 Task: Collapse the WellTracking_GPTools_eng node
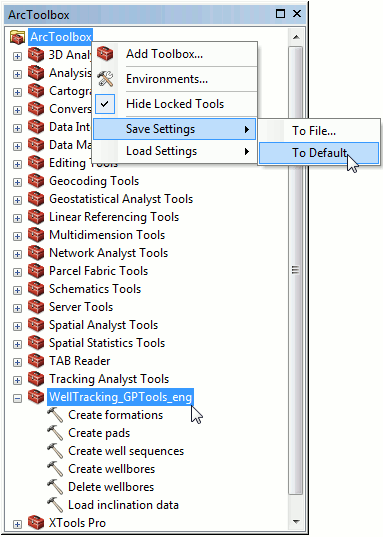[17, 398]
